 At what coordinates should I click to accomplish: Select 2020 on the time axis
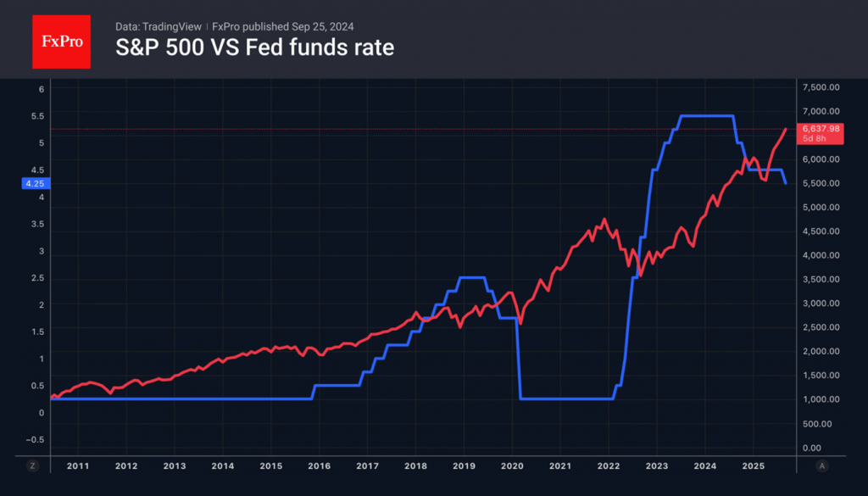click(x=512, y=466)
